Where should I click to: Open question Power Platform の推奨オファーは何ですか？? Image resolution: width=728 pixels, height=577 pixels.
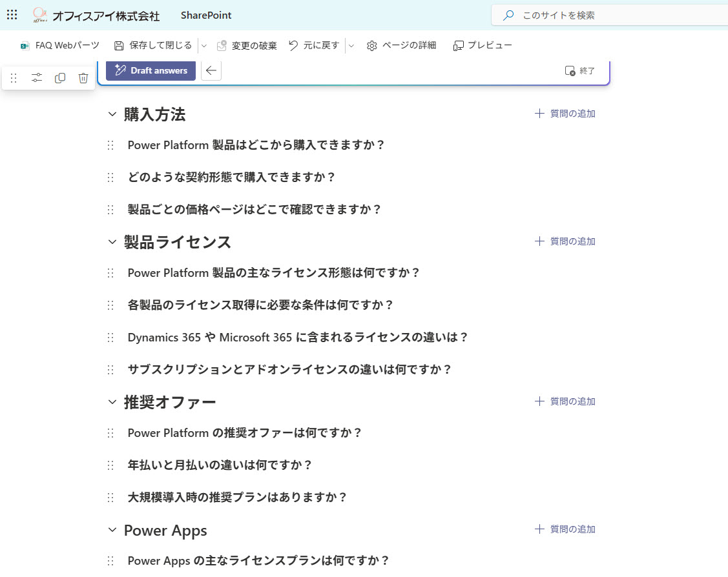245,432
